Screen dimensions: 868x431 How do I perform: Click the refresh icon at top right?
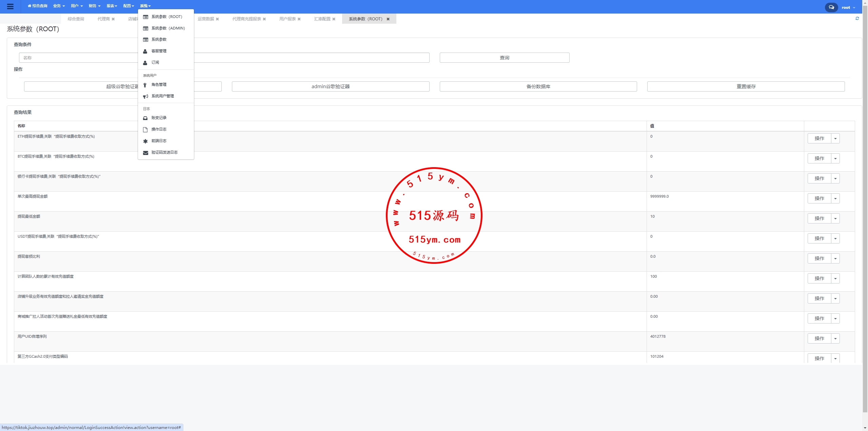(x=857, y=19)
